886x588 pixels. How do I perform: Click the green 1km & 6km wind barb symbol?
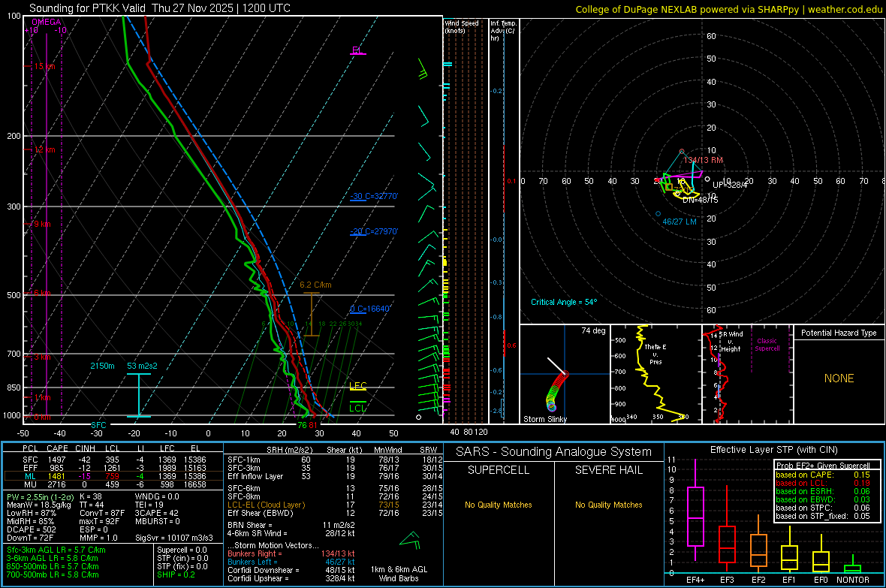410,540
